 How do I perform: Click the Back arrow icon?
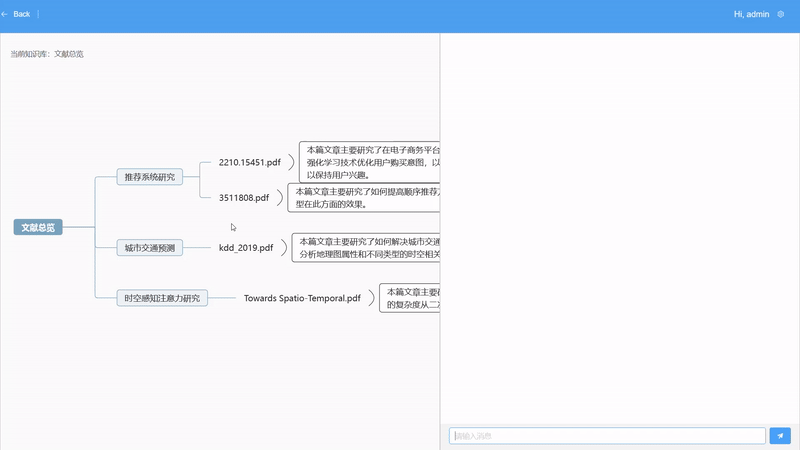click(x=5, y=14)
